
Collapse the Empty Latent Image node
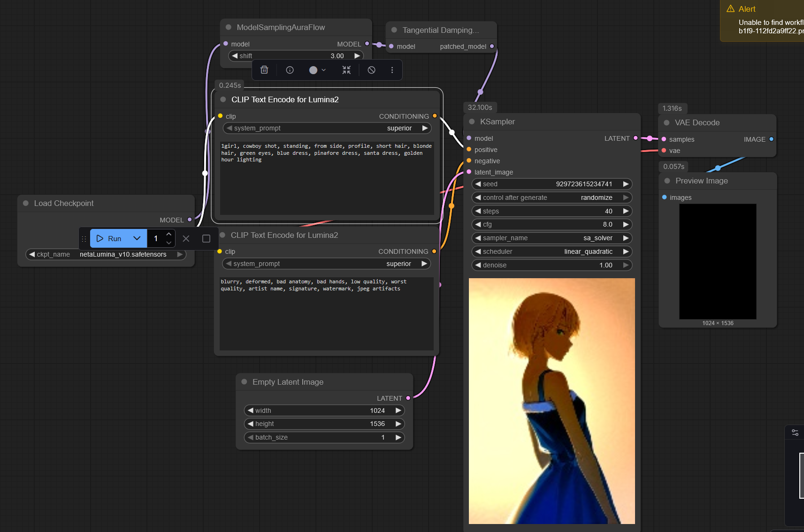(x=244, y=382)
